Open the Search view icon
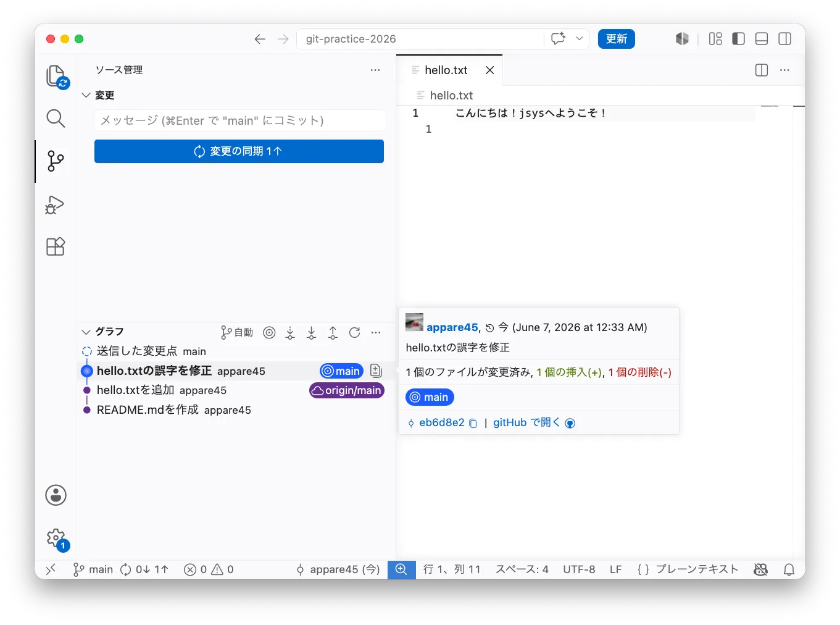The height and width of the screenshot is (625, 840). point(56,118)
